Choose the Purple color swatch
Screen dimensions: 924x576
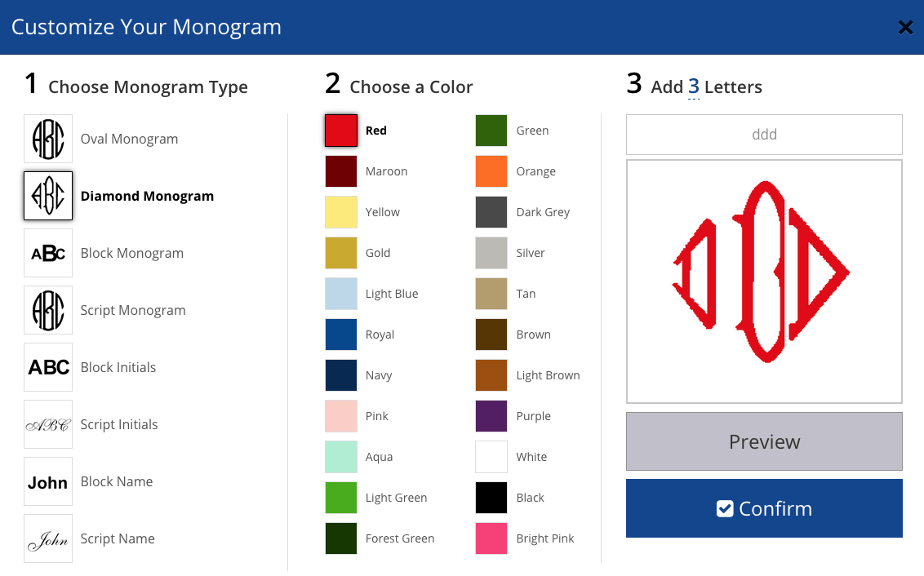[491, 416]
